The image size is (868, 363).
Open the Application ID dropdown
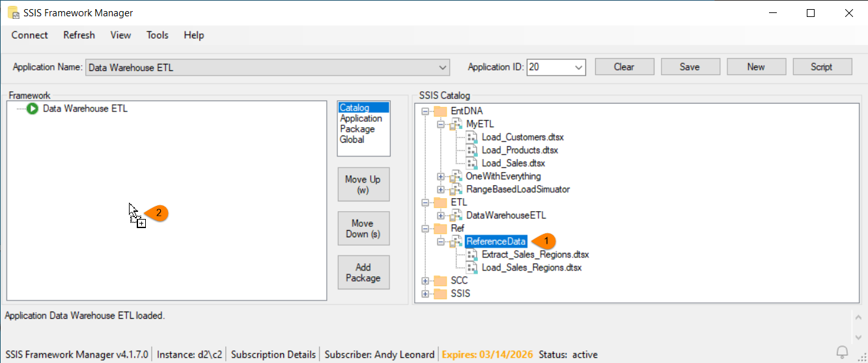579,67
